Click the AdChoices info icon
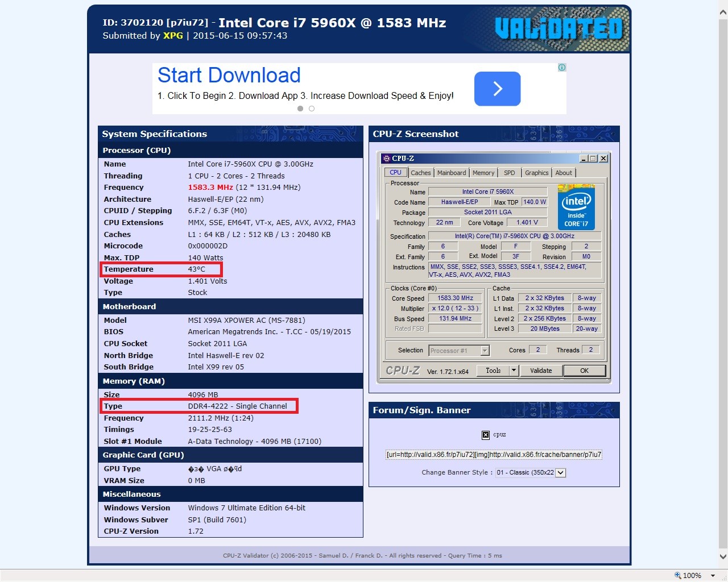This screenshot has width=728, height=582. pyautogui.click(x=562, y=67)
